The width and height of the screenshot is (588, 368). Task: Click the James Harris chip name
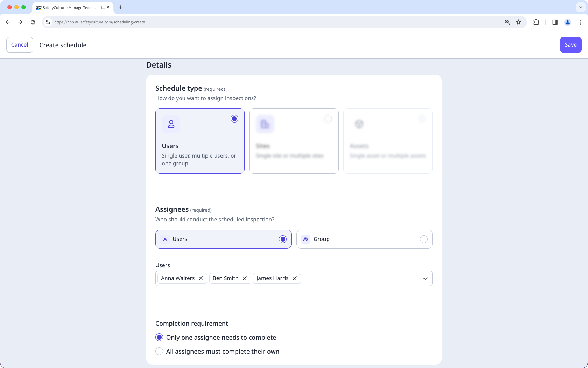272,278
